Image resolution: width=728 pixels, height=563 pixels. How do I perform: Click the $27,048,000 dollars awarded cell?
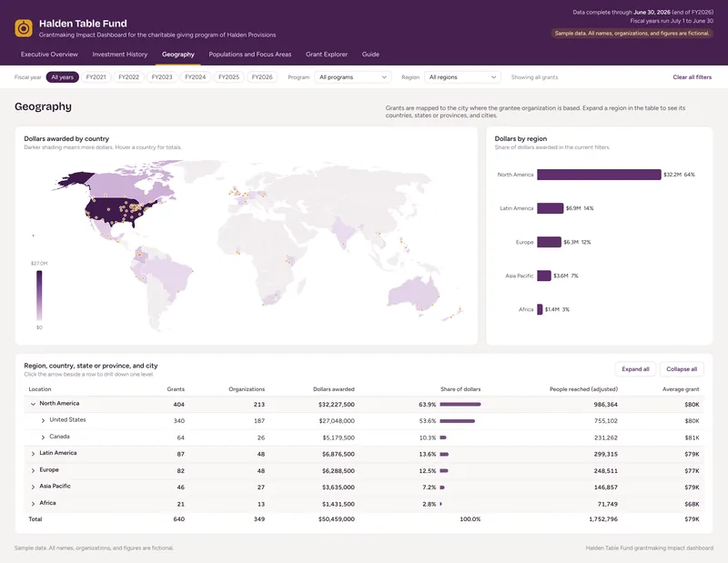pos(337,421)
